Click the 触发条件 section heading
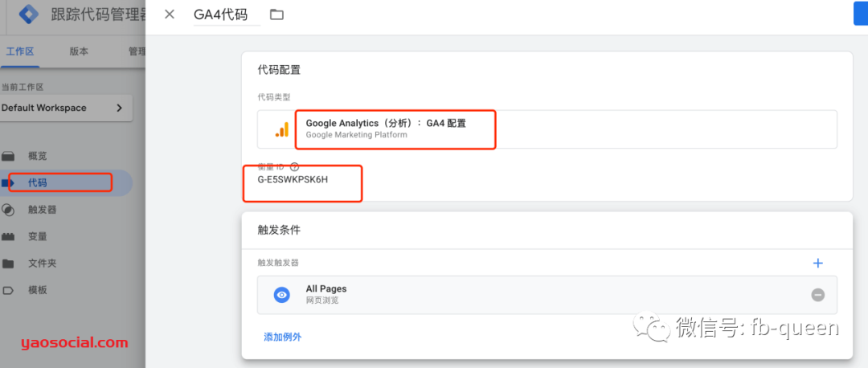This screenshot has height=368, width=868. (x=279, y=231)
